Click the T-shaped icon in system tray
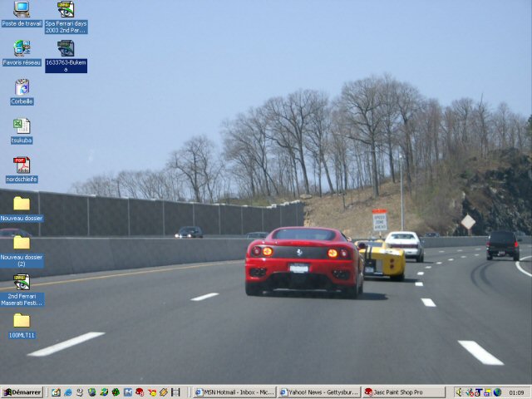532x399 pixels. [479, 392]
